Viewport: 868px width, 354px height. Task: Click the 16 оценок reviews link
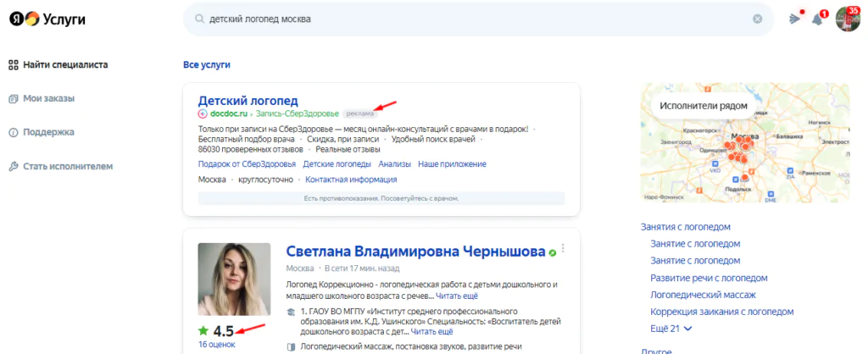click(x=216, y=345)
